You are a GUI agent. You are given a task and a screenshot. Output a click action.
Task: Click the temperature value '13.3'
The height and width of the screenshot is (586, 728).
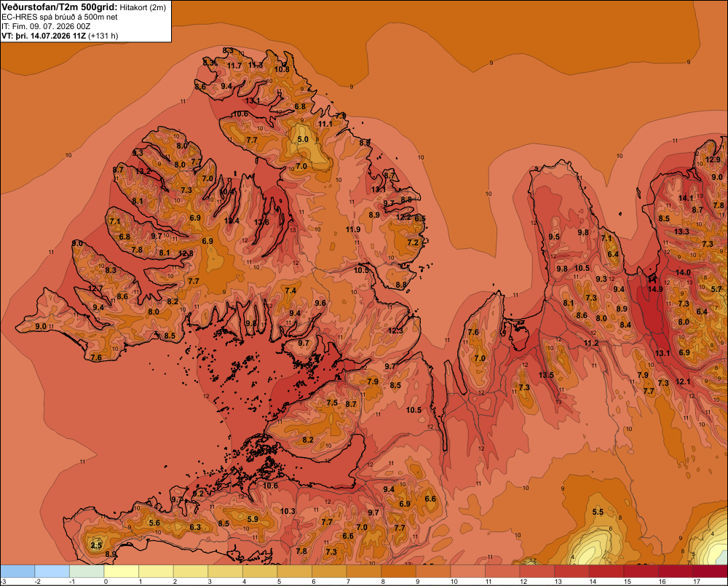pos(681,231)
